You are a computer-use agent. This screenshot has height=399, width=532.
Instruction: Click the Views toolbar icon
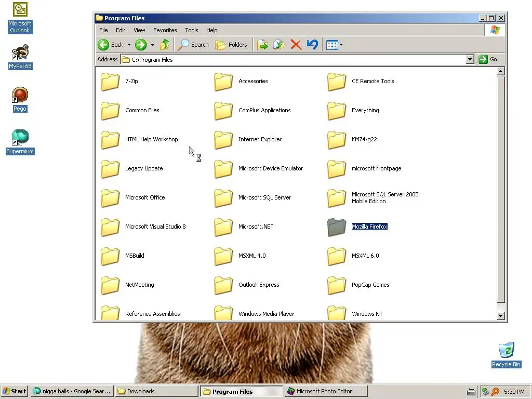click(332, 45)
